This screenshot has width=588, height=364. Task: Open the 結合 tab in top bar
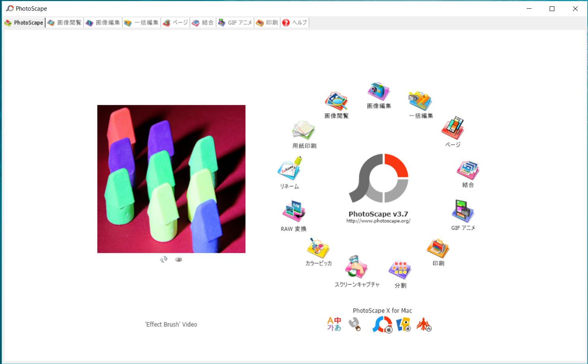203,23
